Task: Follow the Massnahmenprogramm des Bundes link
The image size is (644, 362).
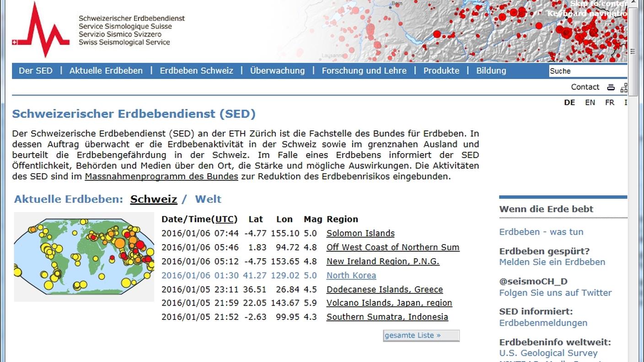Action: 161,176
